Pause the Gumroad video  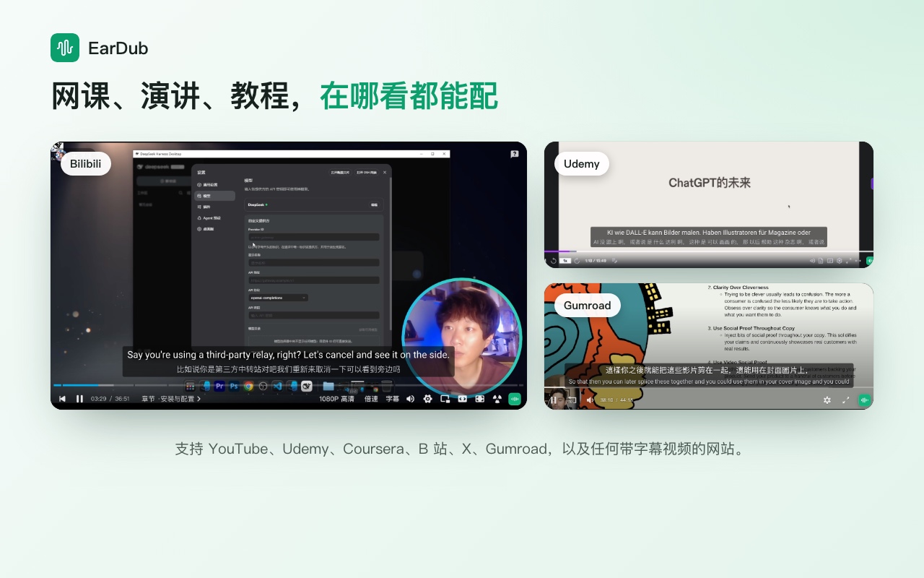click(554, 400)
